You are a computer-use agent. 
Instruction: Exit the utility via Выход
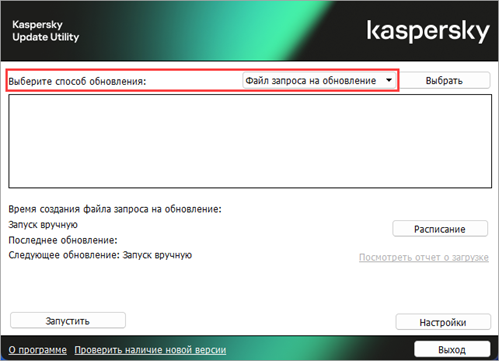pos(452,349)
